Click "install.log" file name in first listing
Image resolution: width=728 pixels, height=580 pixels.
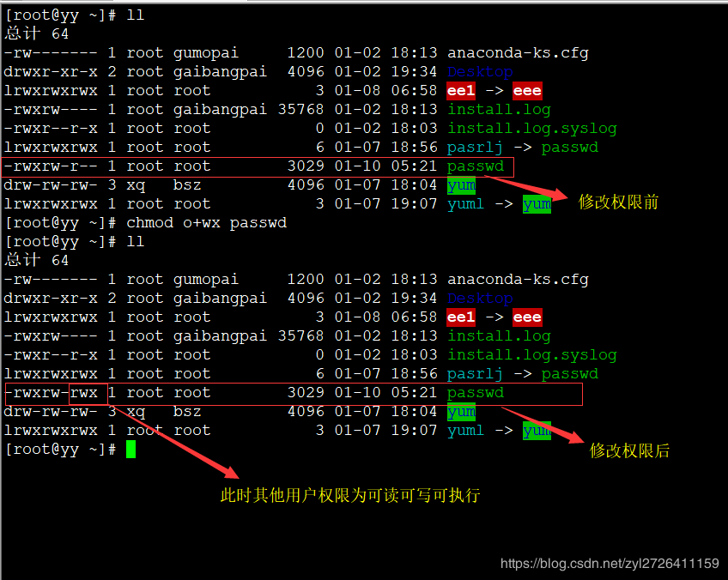(x=499, y=110)
